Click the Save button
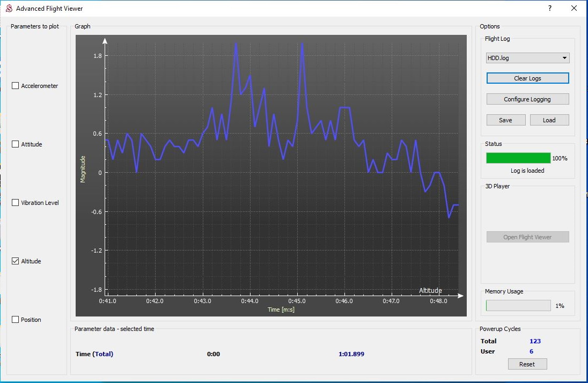Viewport: 588px width, 383px height. tap(505, 120)
